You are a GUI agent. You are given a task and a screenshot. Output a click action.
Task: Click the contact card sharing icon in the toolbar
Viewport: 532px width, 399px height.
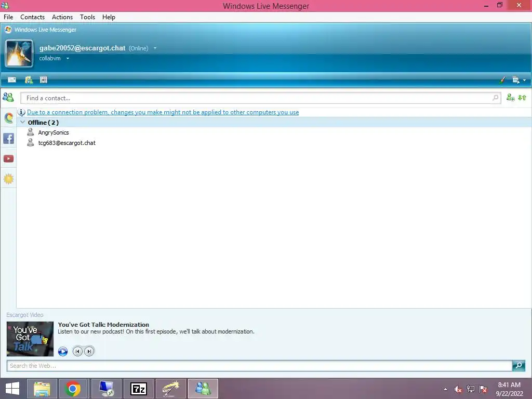point(29,79)
